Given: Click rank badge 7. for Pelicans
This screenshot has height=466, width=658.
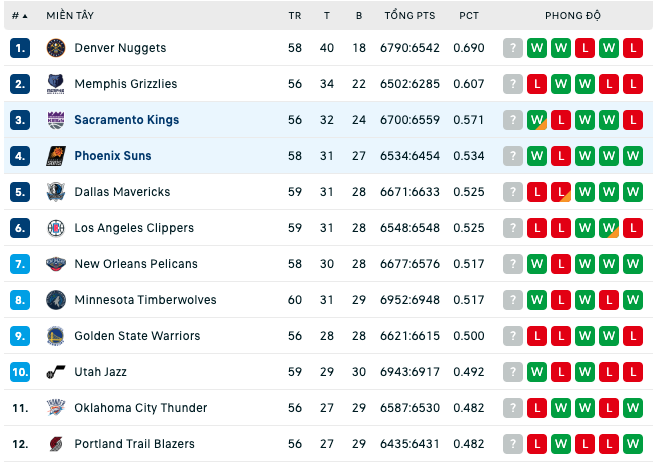Looking at the screenshot, I should tap(20, 264).
